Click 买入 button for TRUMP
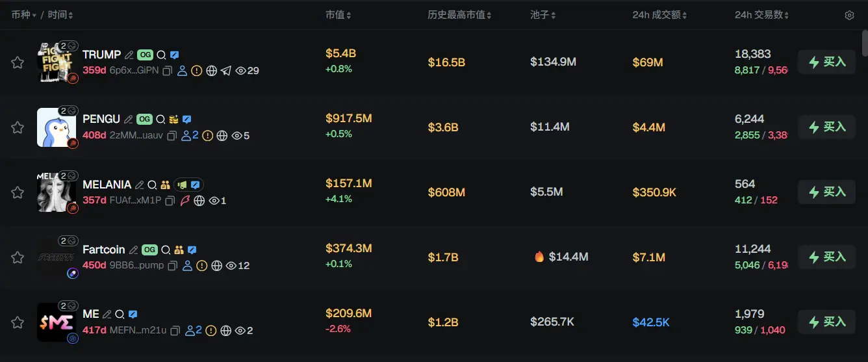This screenshot has height=362, width=868. point(826,62)
